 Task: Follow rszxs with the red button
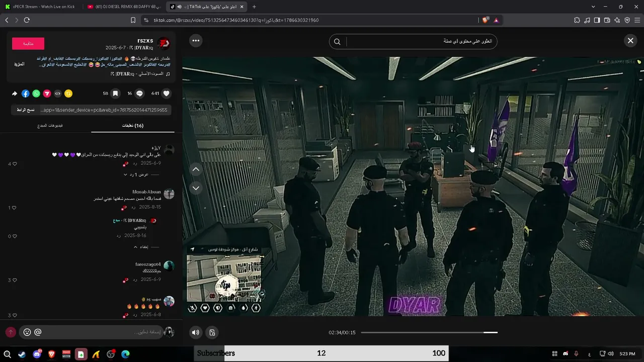[28, 44]
